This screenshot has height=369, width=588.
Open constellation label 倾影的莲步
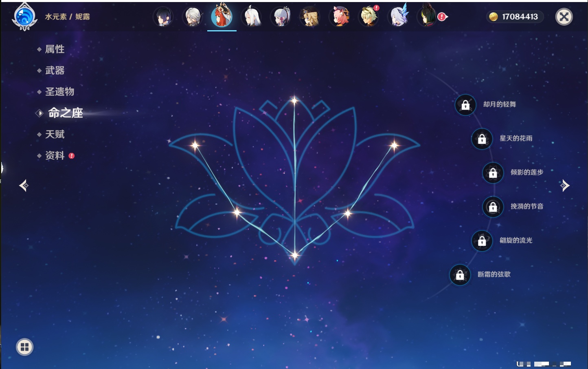point(527,172)
